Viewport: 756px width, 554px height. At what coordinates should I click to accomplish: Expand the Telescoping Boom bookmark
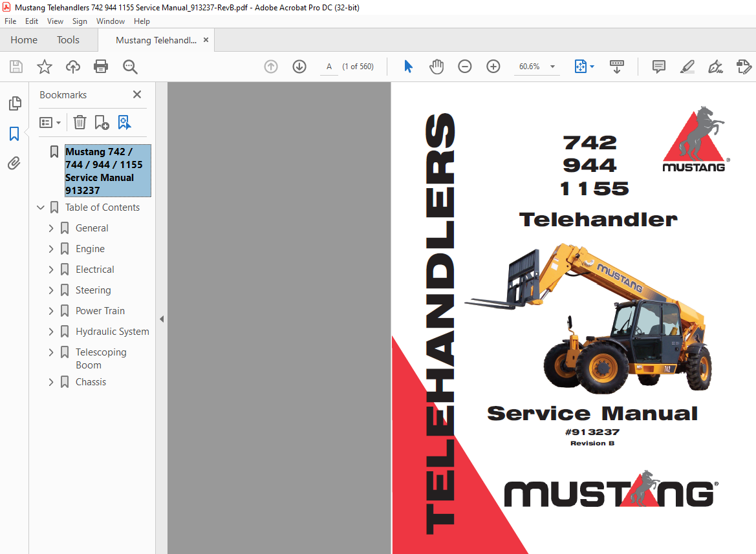tap(51, 352)
